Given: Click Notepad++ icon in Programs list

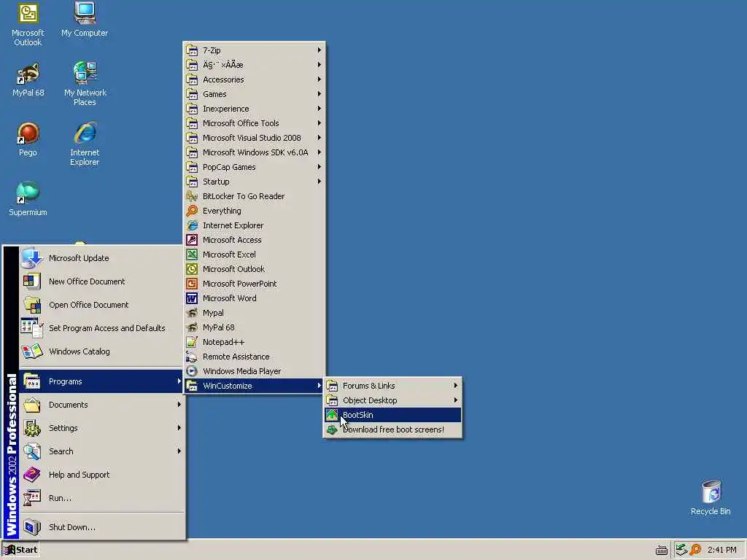Looking at the screenshot, I should (192, 343).
